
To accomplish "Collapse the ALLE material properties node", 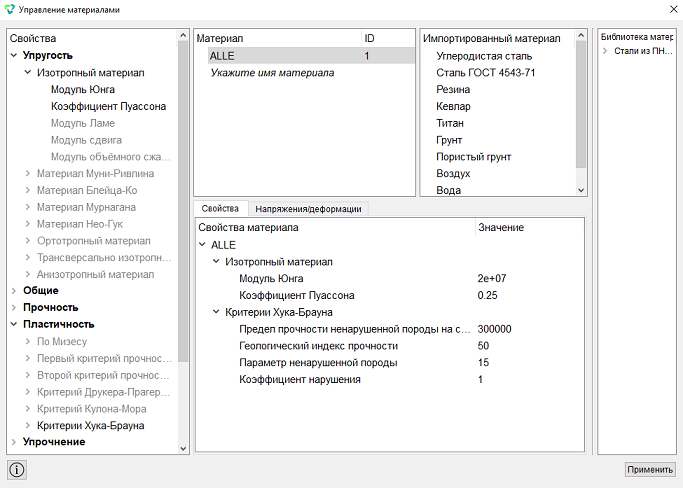I will 202,245.
